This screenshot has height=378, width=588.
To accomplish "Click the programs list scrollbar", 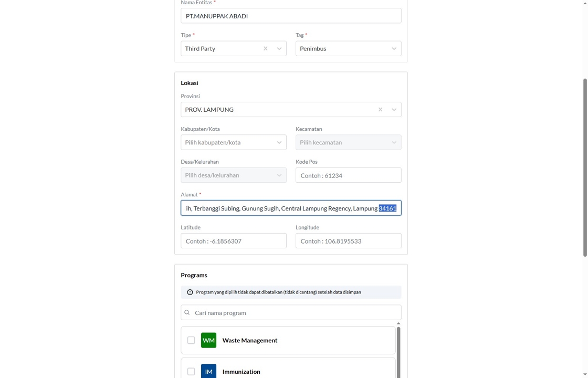I will coord(398,351).
